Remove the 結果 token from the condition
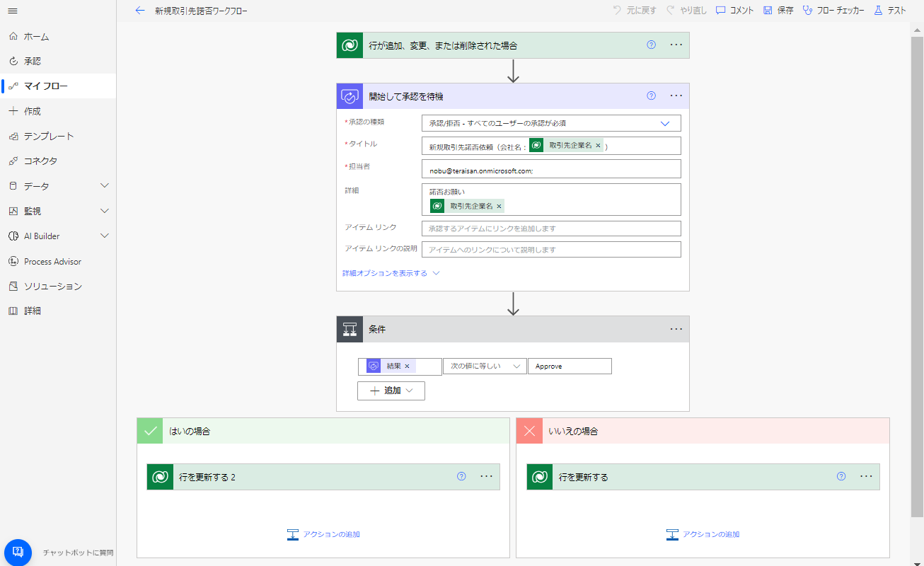The height and width of the screenshot is (566, 924). coord(407,366)
